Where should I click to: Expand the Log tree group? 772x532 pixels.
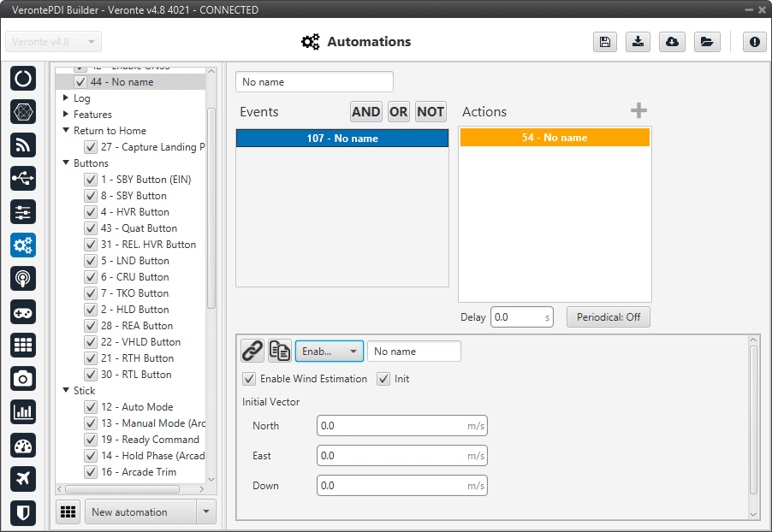coord(66,98)
